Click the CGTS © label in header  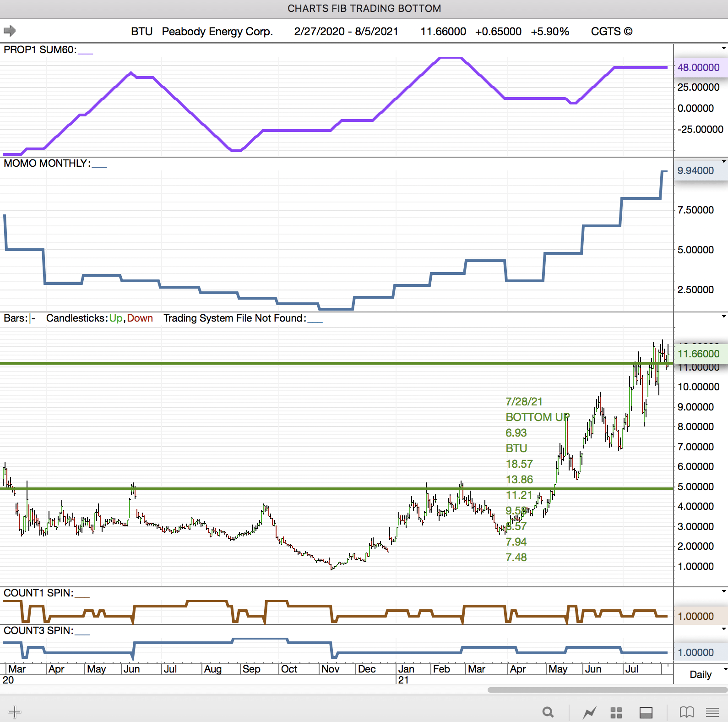coord(612,32)
